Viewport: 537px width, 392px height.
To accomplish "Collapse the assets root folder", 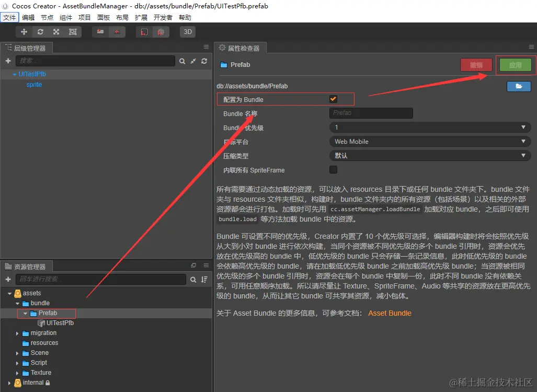I will click(9, 293).
